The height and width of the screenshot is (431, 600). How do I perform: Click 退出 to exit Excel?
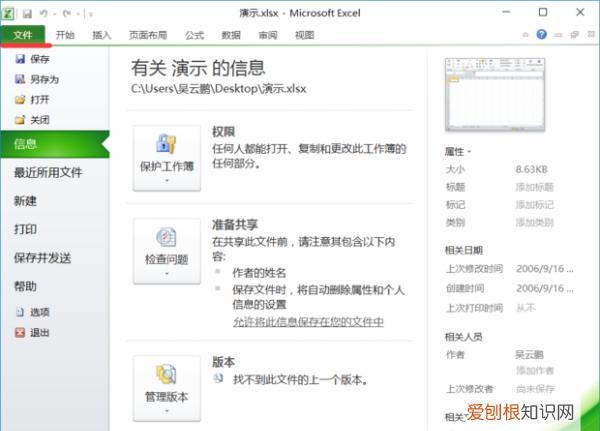(33, 332)
